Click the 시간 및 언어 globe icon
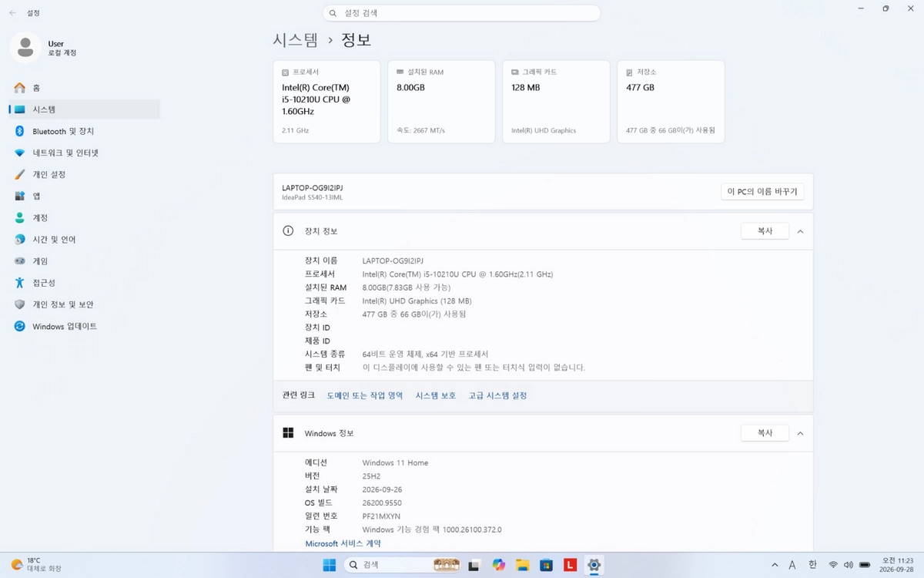 [20, 240]
